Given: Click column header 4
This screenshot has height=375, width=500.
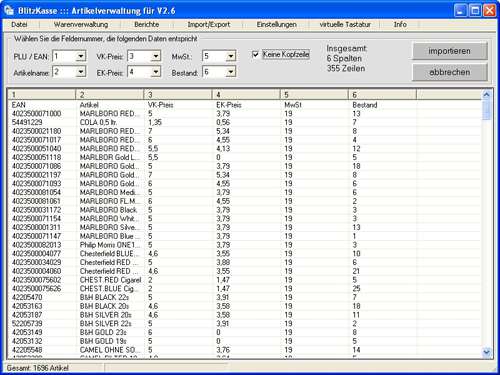Looking at the screenshot, I should click(x=246, y=95).
